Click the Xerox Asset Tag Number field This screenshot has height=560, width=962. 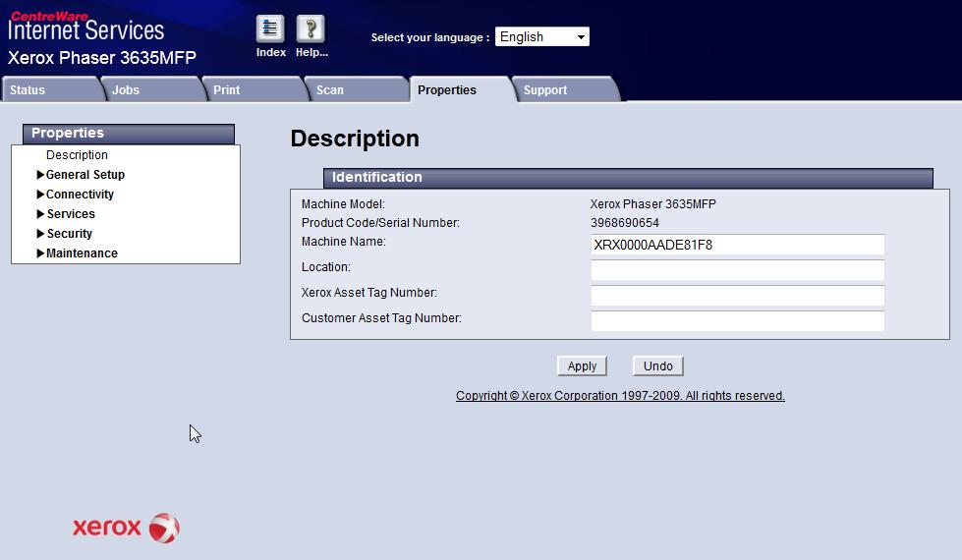click(737, 296)
